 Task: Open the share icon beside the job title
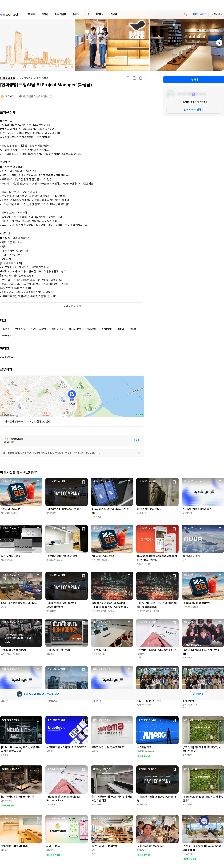coord(141,78)
